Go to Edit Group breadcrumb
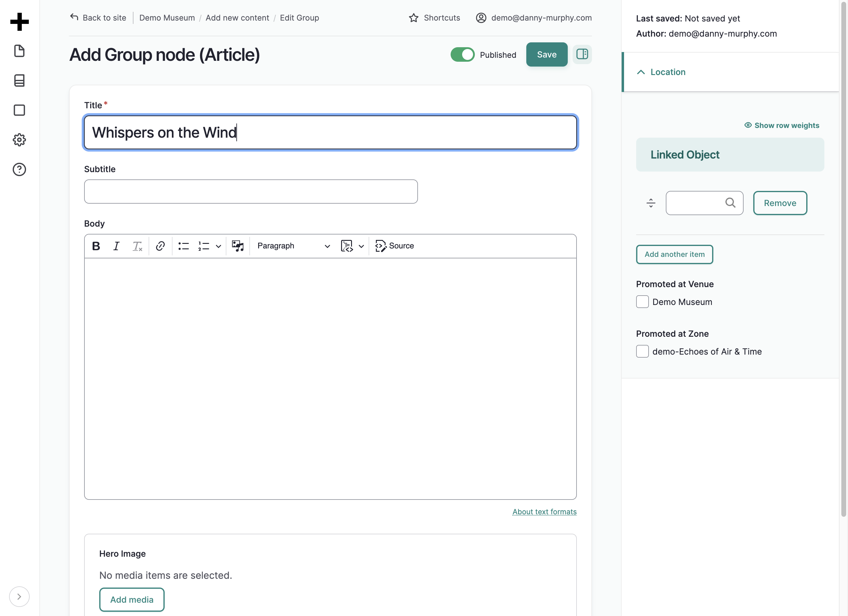Image resolution: width=848 pixels, height=616 pixels. [x=300, y=18]
